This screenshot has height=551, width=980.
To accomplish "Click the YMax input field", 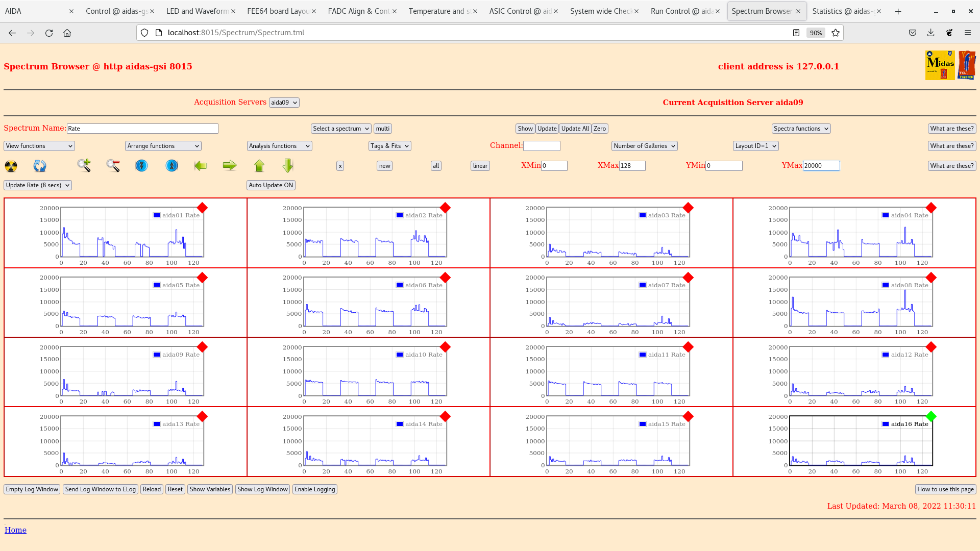I will [x=821, y=166].
